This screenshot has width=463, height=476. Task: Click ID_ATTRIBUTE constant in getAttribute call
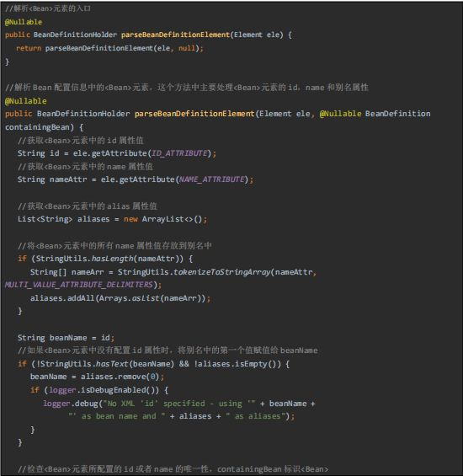coord(179,153)
